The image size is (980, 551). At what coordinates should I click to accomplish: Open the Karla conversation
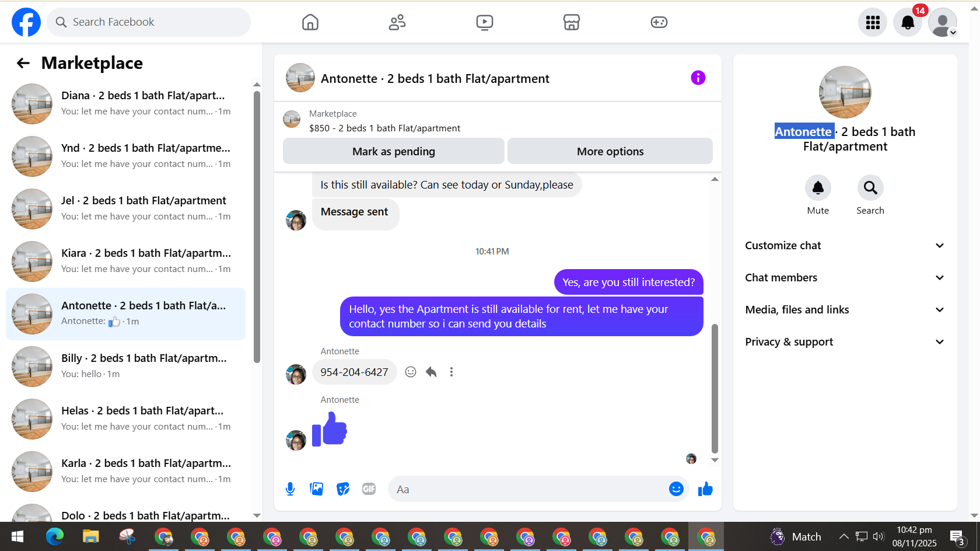pyautogui.click(x=126, y=472)
